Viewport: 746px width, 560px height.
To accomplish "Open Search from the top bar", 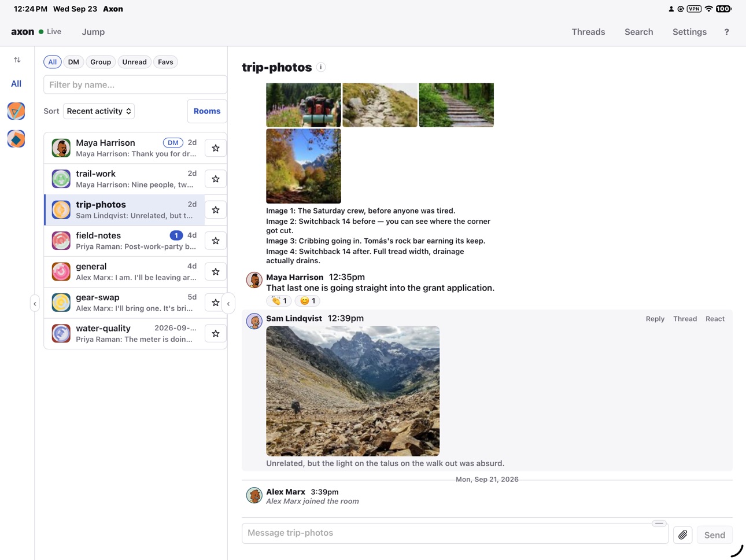I will point(638,32).
